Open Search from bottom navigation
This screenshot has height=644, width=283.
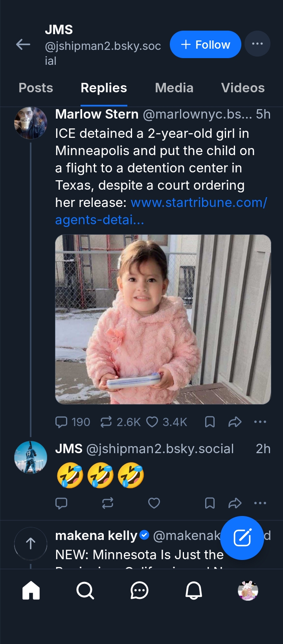85,590
